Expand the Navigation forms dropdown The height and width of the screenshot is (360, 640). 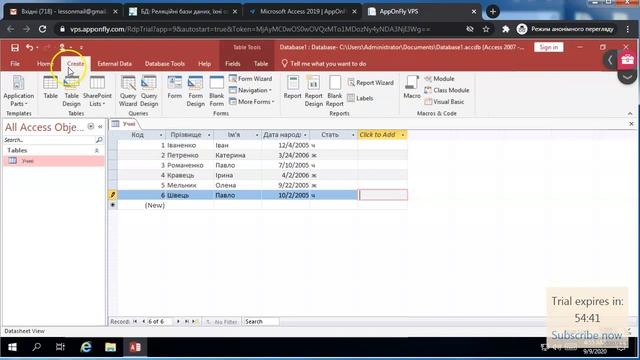(251, 90)
